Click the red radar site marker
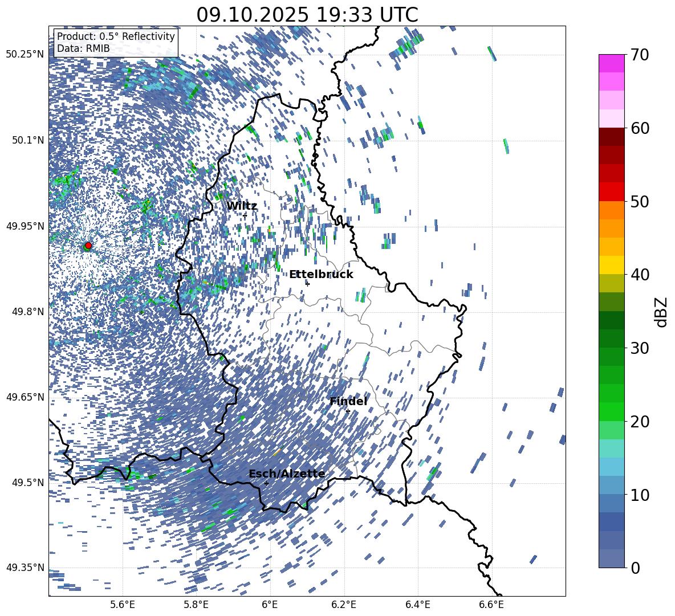Viewport: 675px width, 616px height. click(88, 246)
